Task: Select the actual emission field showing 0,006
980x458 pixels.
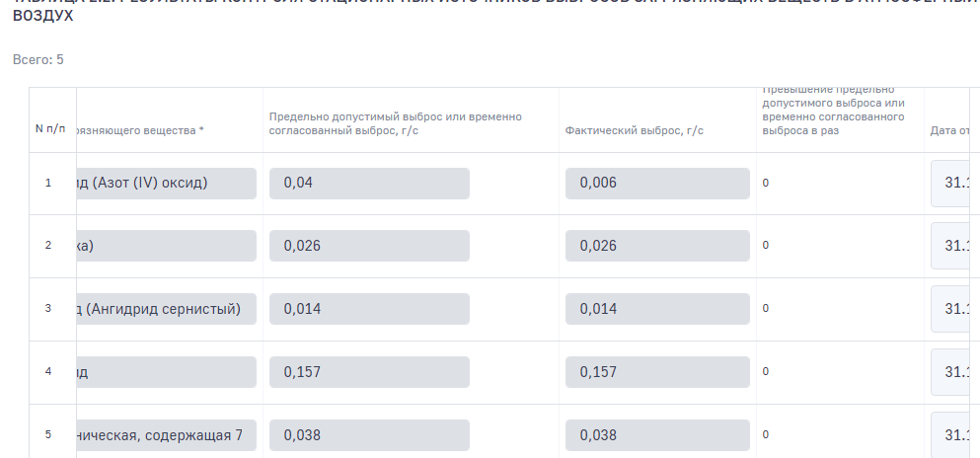Action: [x=657, y=184]
